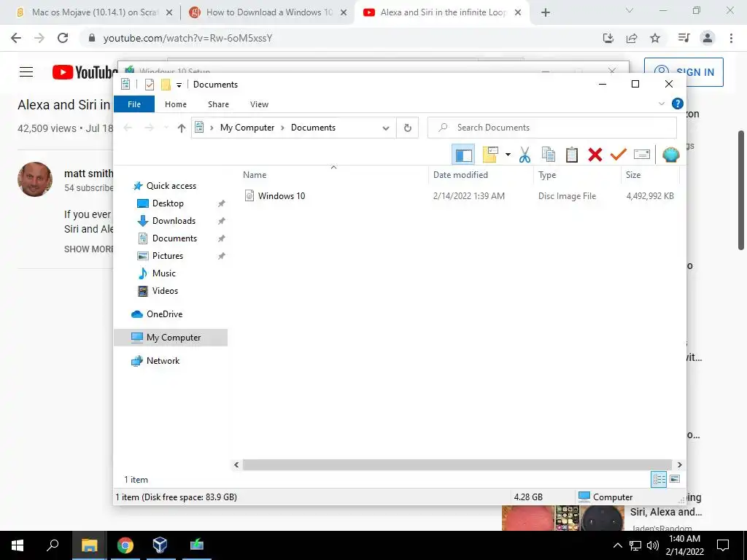Click VirtualBox icon in taskbar
This screenshot has height=560, width=747.
pos(160,545)
